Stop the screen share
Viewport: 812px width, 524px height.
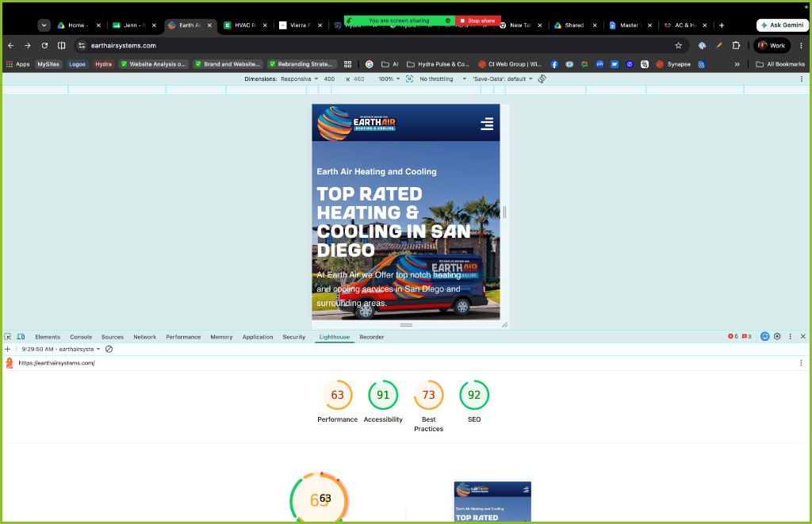[478, 21]
